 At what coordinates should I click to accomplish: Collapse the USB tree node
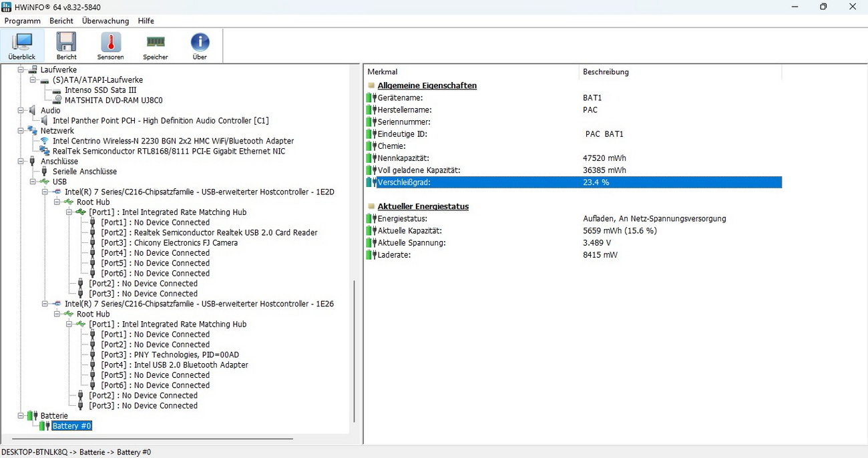(x=33, y=182)
